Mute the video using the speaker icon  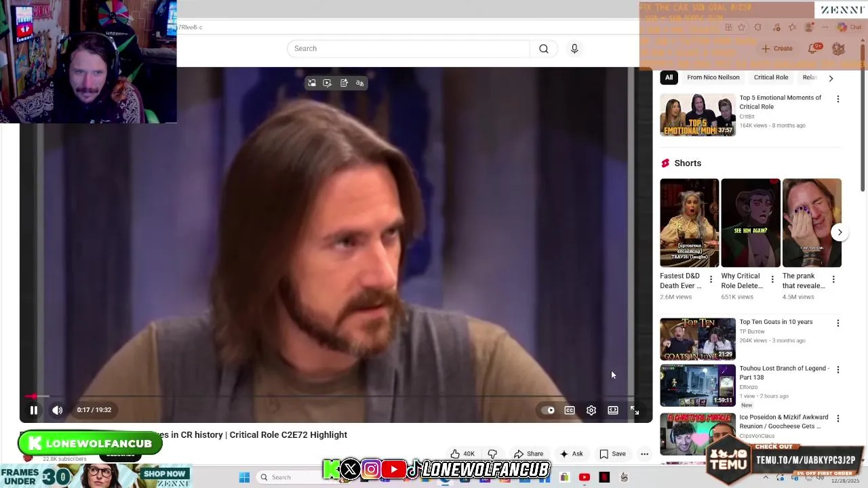pyautogui.click(x=58, y=410)
